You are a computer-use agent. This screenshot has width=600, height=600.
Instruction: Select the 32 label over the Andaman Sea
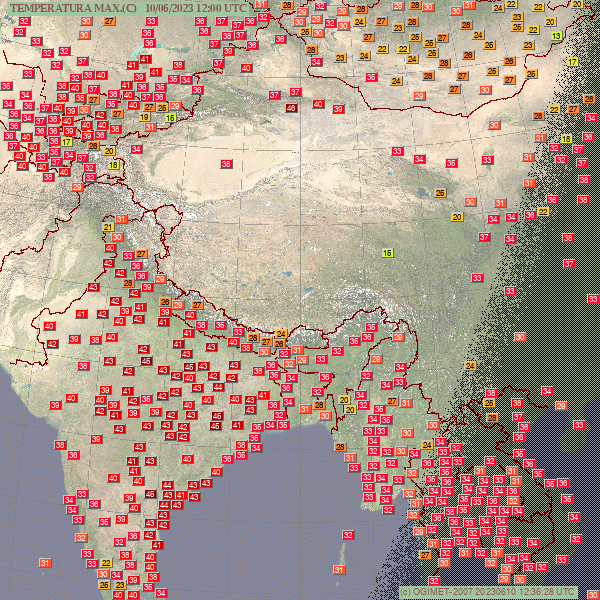coord(348,535)
